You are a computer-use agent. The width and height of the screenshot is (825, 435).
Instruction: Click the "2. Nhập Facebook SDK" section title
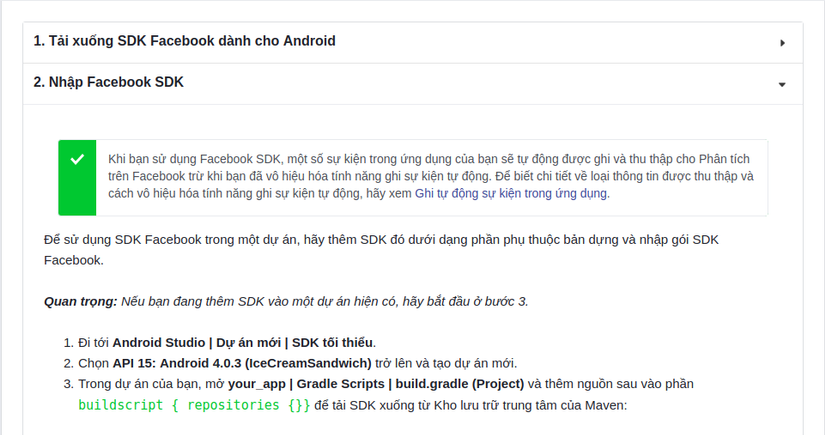point(108,82)
